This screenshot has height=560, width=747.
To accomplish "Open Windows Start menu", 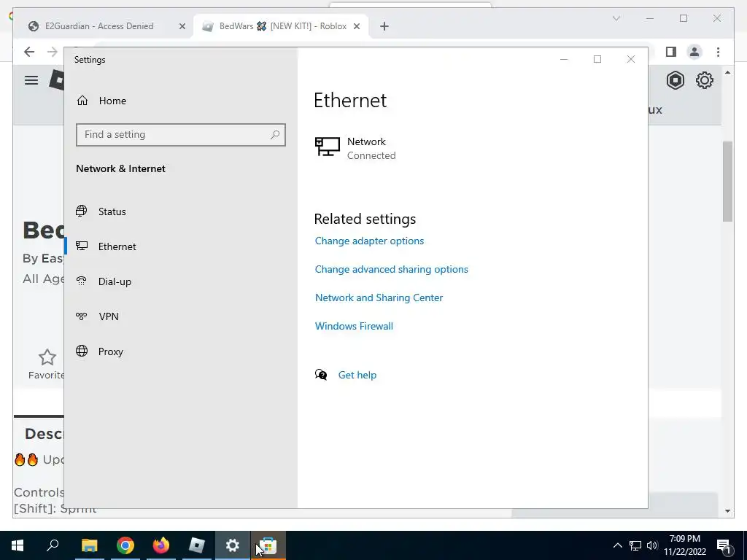I will tap(18, 545).
